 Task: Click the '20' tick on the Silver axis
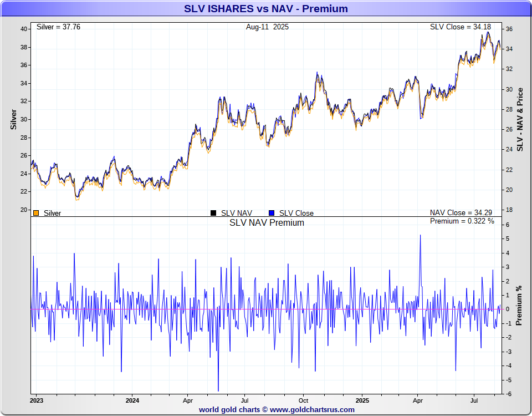coord(24,210)
